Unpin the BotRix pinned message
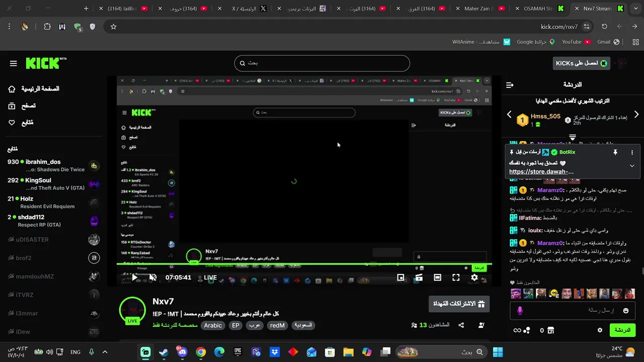644x362 pixels. (x=615, y=152)
